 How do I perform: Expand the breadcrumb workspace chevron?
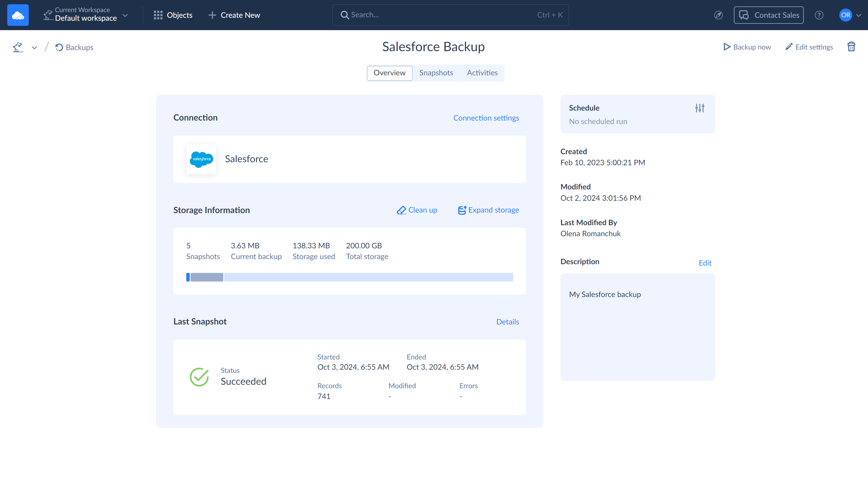(x=34, y=48)
